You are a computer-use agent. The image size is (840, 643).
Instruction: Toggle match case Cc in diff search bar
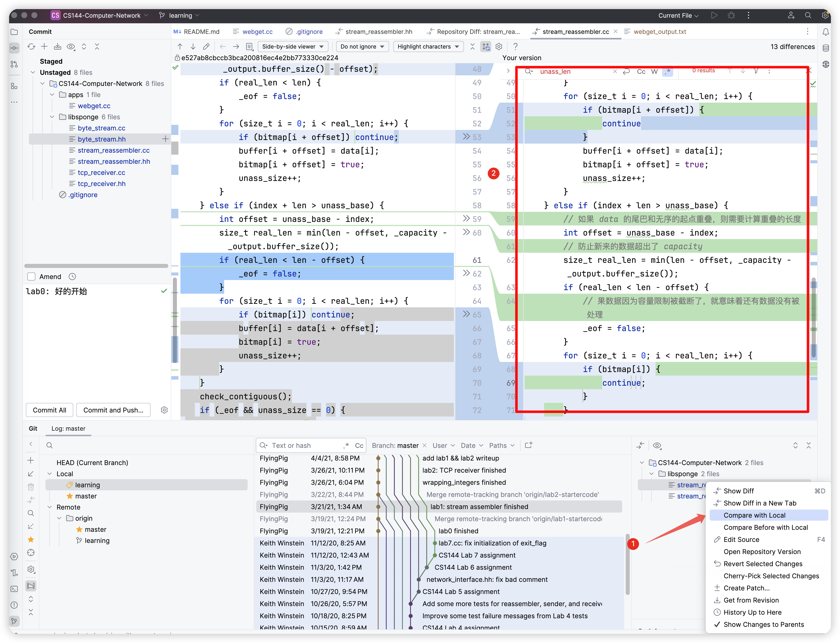pyautogui.click(x=641, y=71)
